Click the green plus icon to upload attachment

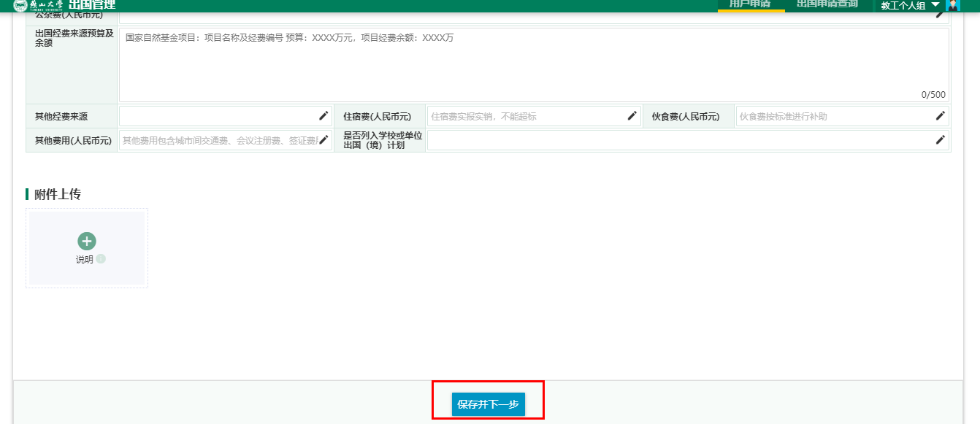(x=87, y=241)
